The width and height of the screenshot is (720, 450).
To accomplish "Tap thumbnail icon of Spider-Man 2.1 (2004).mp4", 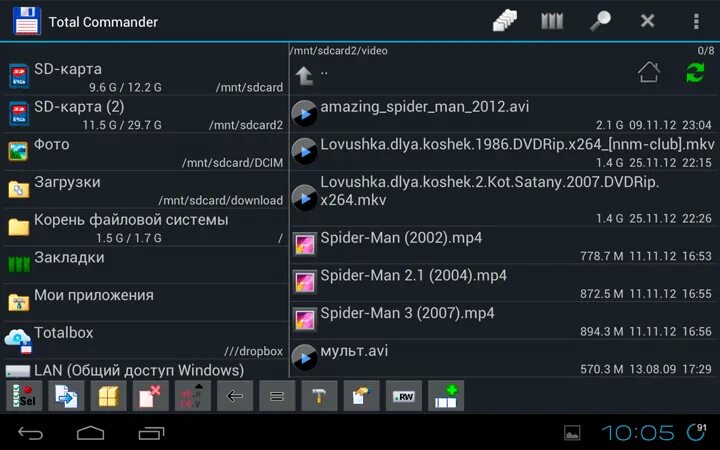I will [x=304, y=282].
